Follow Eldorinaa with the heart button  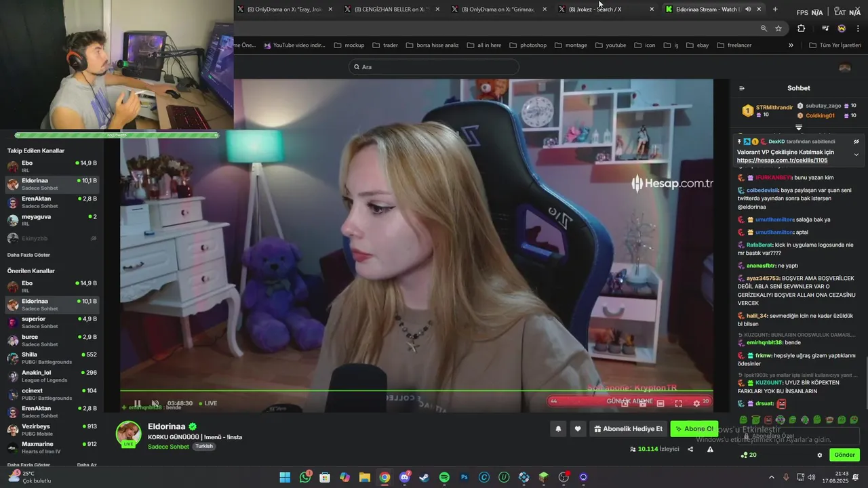[x=578, y=428]
